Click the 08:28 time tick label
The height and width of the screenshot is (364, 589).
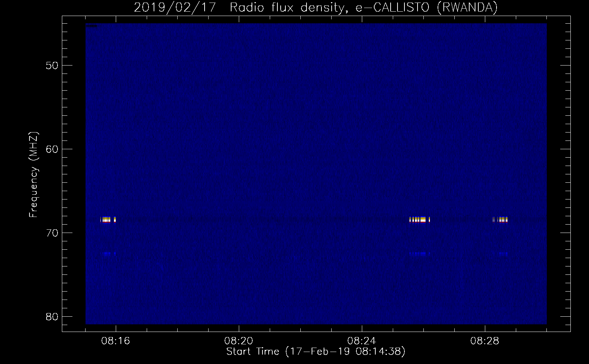[x=485, y=341]
